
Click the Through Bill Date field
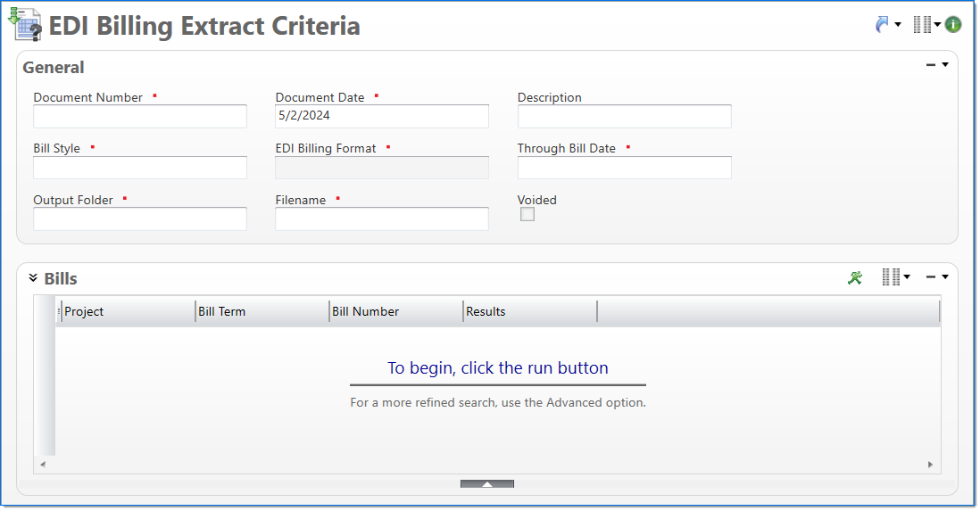[624, 168]
